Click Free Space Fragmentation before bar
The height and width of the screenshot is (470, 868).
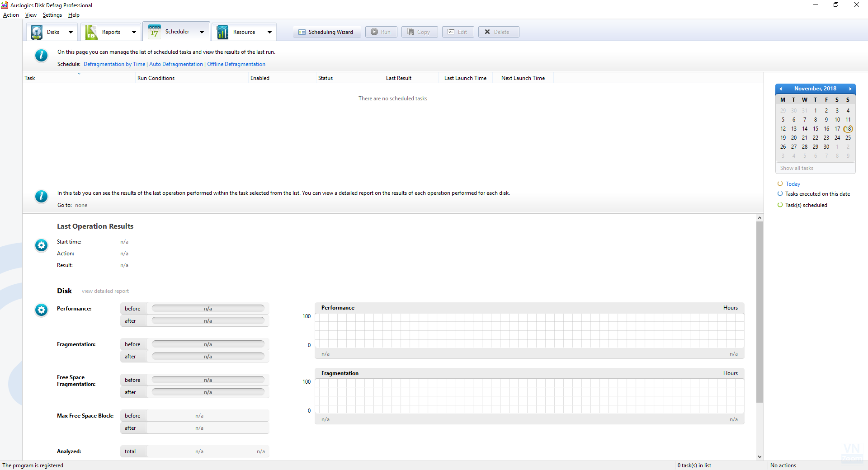[x=208, y=380]
